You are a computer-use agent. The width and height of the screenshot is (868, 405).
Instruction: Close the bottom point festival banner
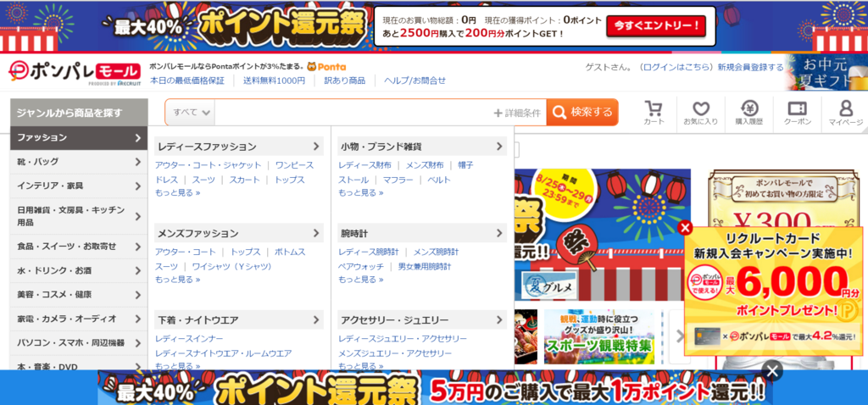pyautogui.click(x=772, y=371)
